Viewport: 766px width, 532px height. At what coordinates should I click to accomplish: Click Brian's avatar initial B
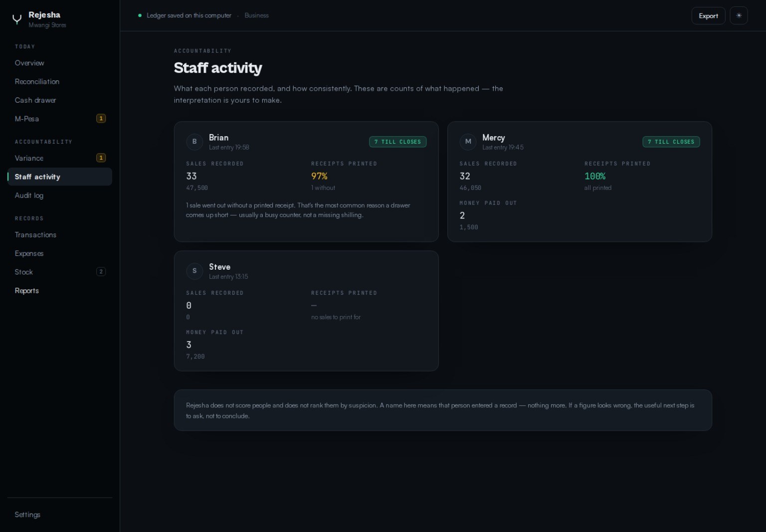[194, 142]
